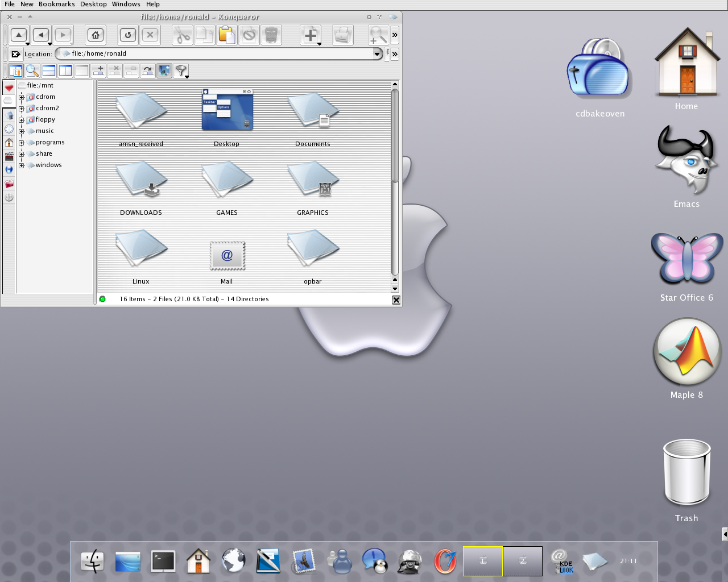This screenshot has height=582, width=728.
Task: Switch to virtual desktop 2 in pager
Action: point(523,561)
